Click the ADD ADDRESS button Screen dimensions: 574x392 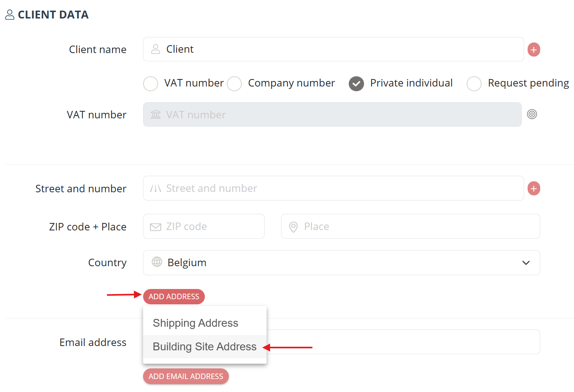click(174, 296)
